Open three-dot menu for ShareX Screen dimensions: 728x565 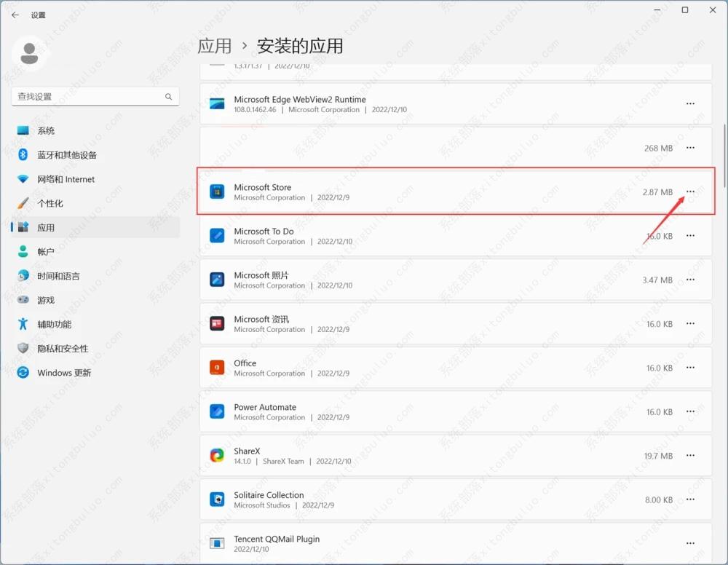[x=690, y=456]
